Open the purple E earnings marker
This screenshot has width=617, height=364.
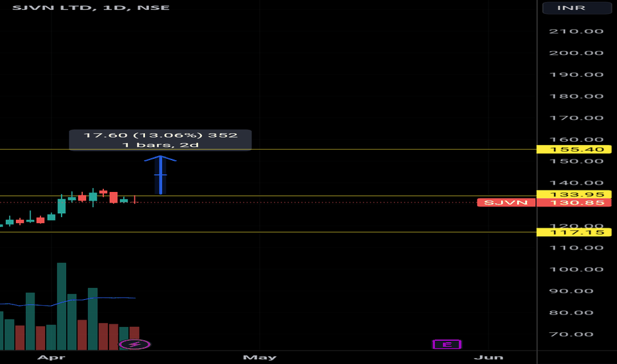[447, 345]
